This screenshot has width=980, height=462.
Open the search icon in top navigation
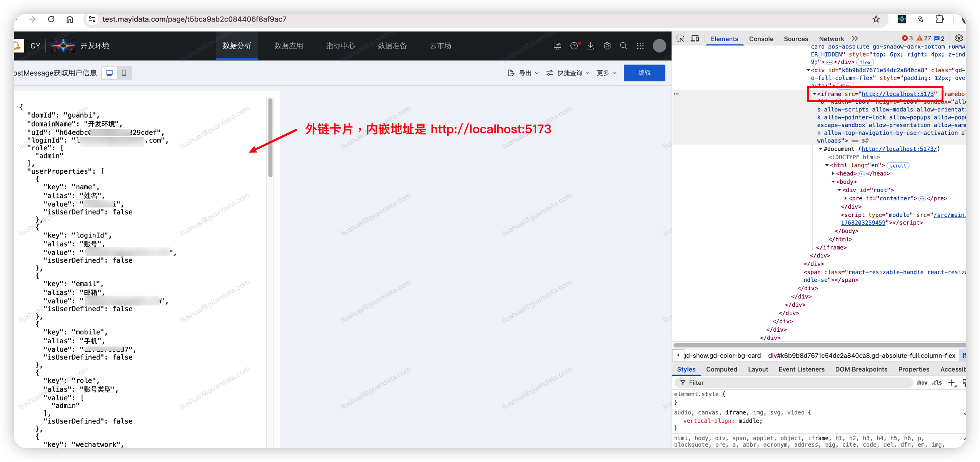pyautogui.click(x=623, y=46)
